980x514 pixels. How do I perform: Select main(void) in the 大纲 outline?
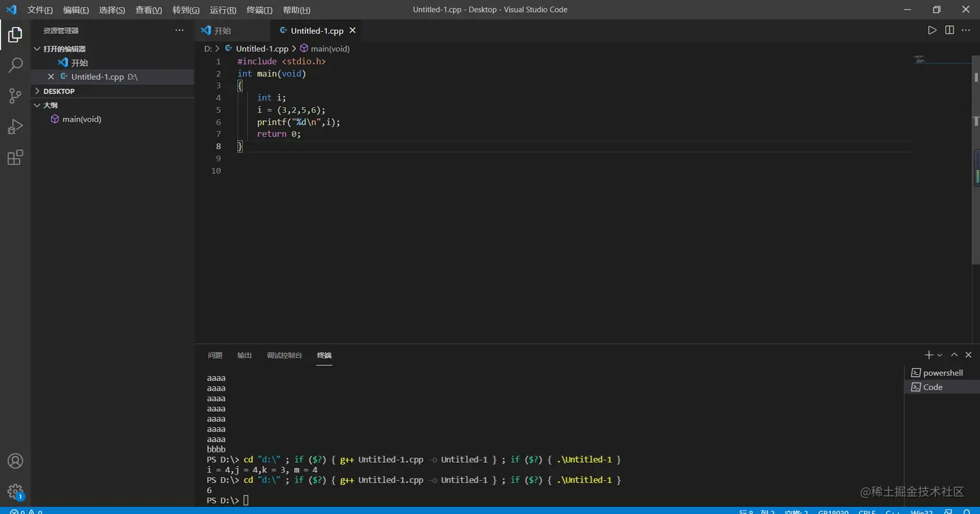pos(82,119)
